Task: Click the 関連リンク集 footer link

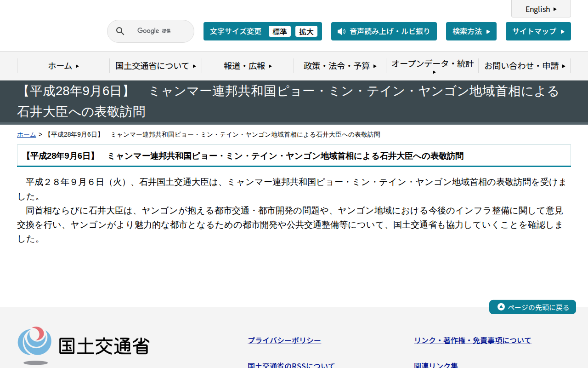Action: tap(435, 365)
